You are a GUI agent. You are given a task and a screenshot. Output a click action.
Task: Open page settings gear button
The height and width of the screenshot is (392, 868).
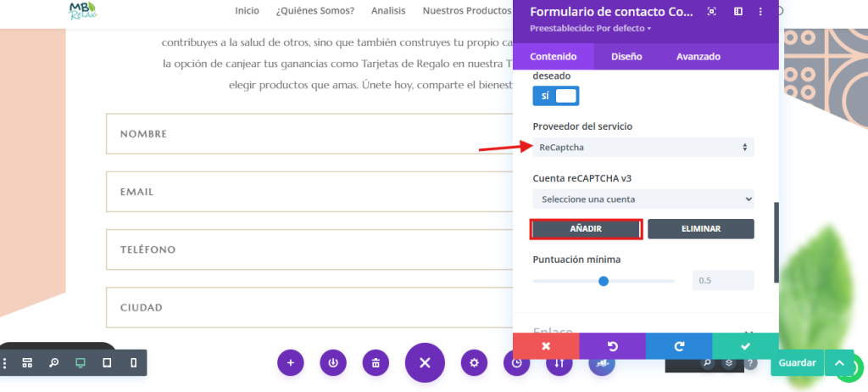[x=474, y=363]
